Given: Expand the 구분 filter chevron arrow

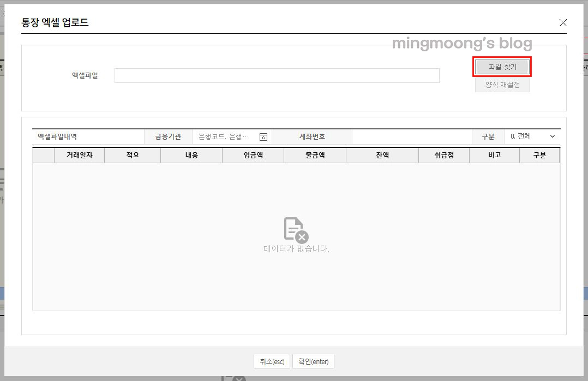Looking at the screenshot, I should point(553,136).
